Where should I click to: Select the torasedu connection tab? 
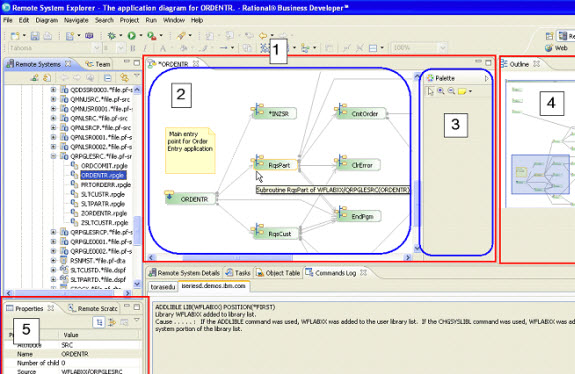[x=163, y=286]
